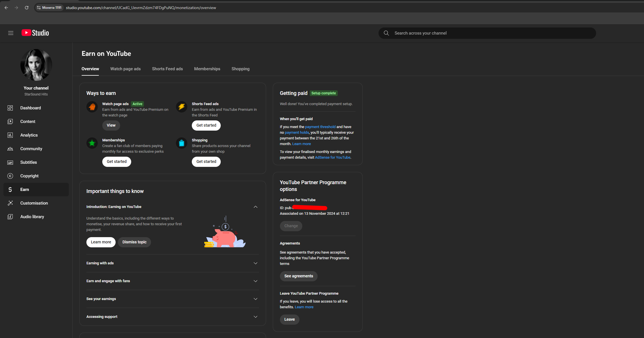
Task: Get started with Memberships
Action: tap(117, 162)
